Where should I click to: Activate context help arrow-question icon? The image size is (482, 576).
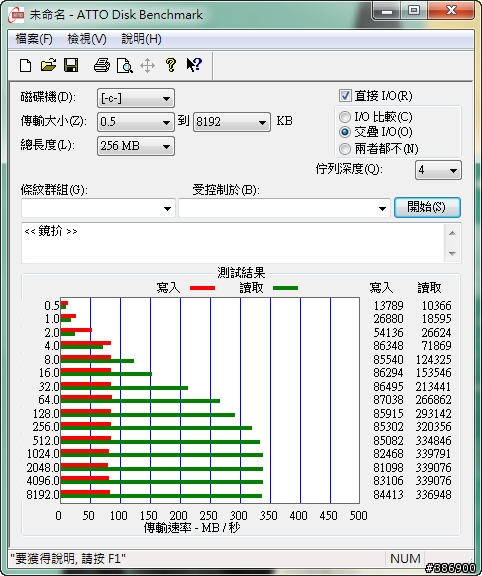(x=194, y=65)
